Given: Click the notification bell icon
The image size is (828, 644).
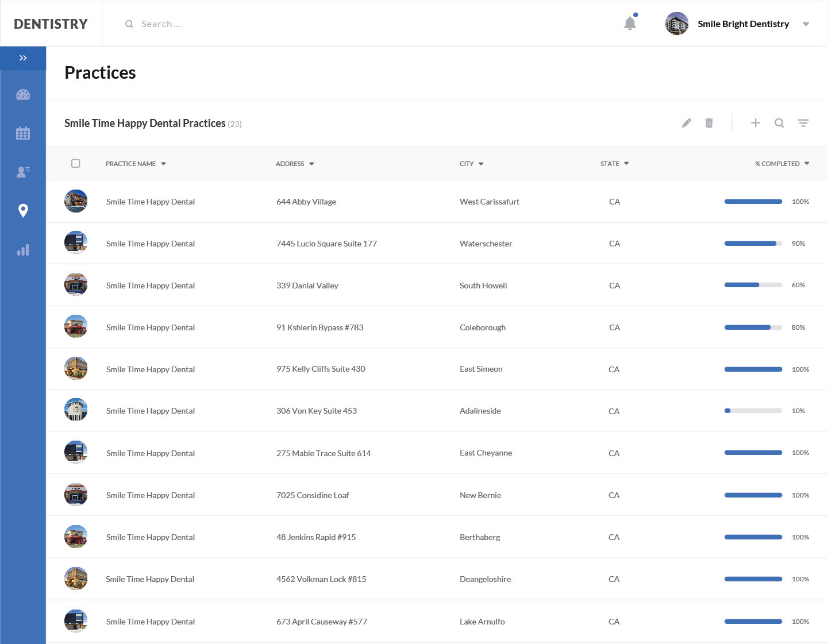Looking at the screenshot, I should 630,24.
